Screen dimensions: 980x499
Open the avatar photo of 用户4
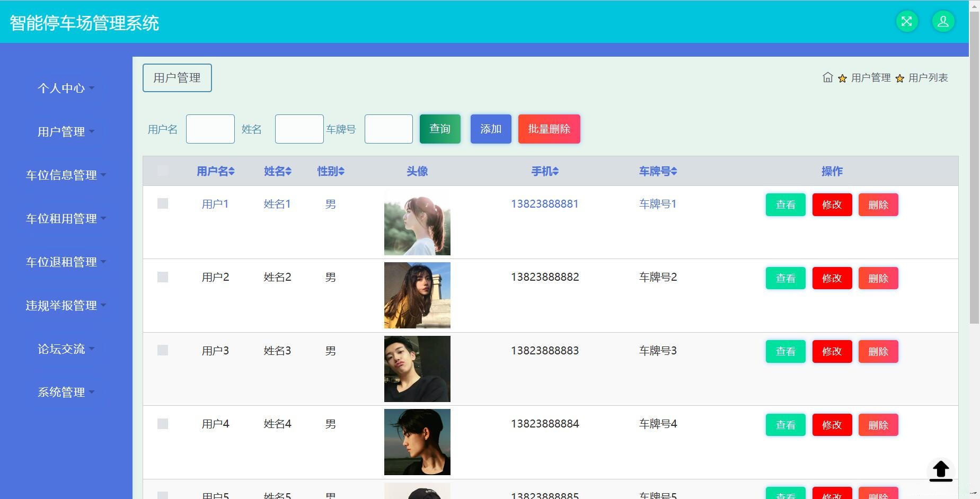[417, 442]
